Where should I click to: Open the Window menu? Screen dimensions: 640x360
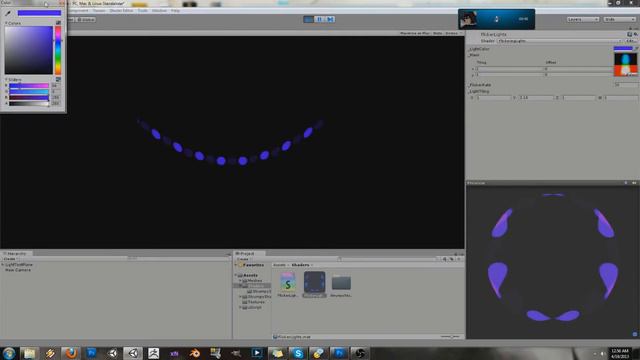[159, 11]
